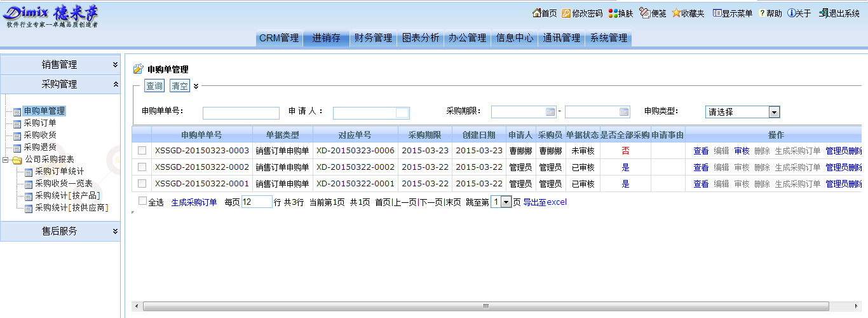Check the box for XSSGD-20150323-0003 row
The image size is (868, 318).
click(142, 151)
